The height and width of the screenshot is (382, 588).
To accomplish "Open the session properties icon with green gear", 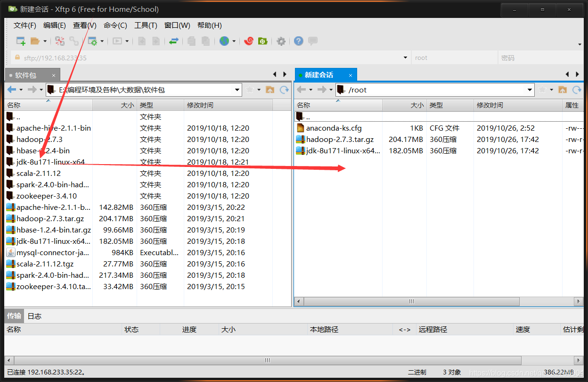I will (x=92, y=41).
